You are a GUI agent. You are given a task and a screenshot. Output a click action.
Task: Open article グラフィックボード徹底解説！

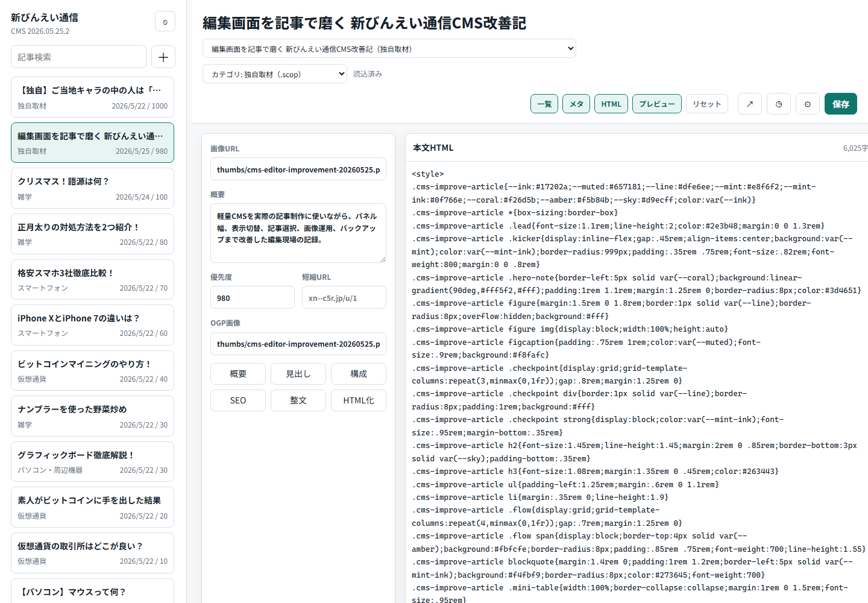click(92, 461)
